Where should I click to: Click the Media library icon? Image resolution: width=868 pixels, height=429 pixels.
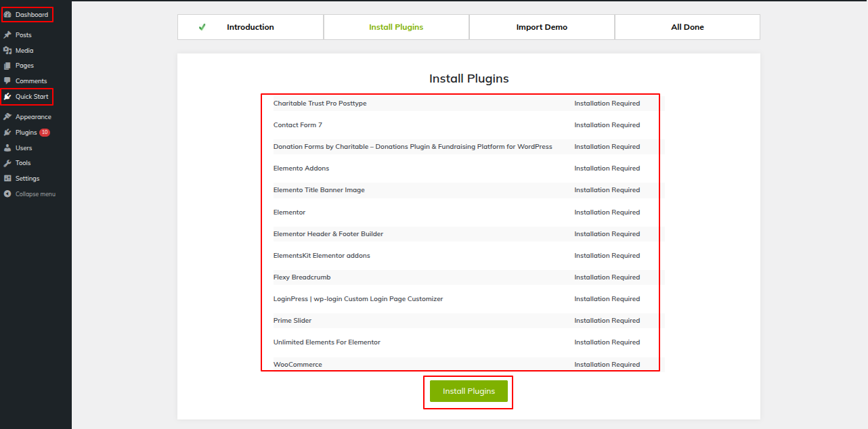pyautogui.click(x=7, y=50)
